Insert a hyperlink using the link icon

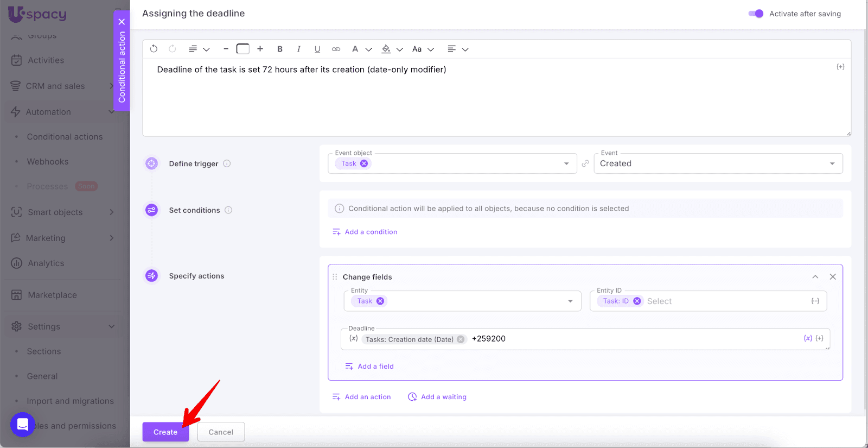(336, 49)
